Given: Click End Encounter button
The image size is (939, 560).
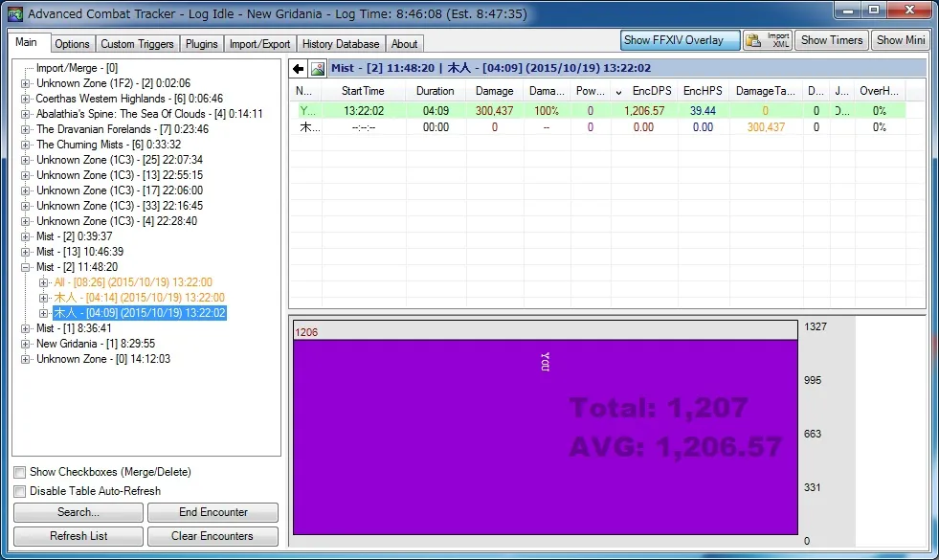Looking at the screenshot, I should [x=213, y=512].
